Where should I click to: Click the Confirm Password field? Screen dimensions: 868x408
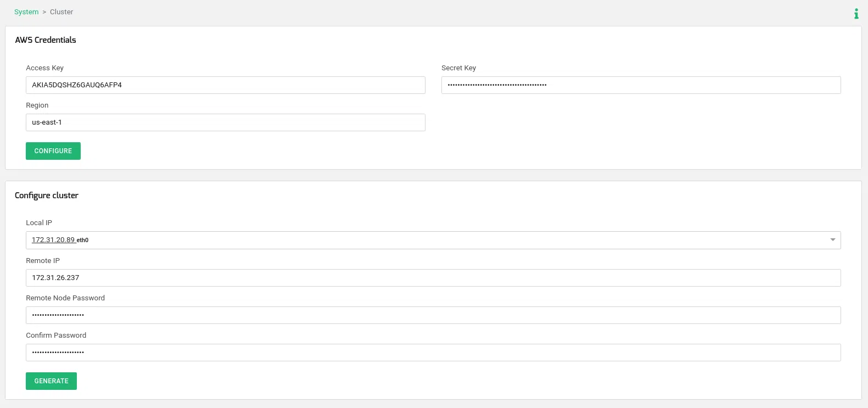tap(433, 353)
